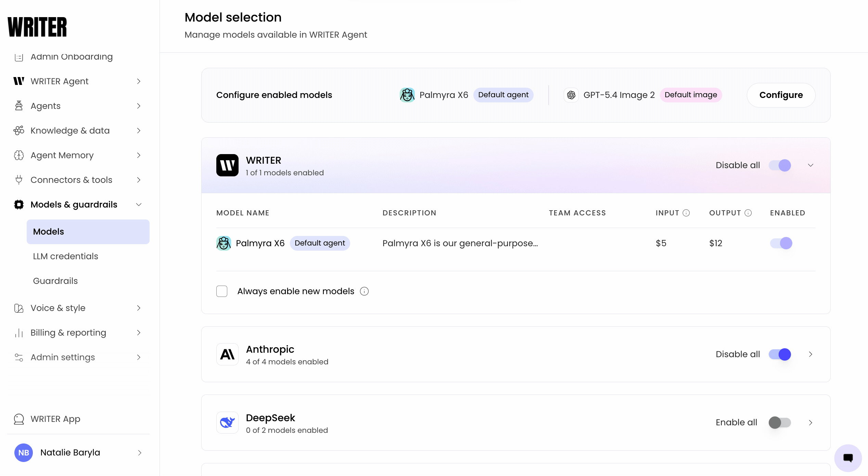Screen dimensions: 868x476
Task: Expand the Agent Memory section
Action: [139, 155]
